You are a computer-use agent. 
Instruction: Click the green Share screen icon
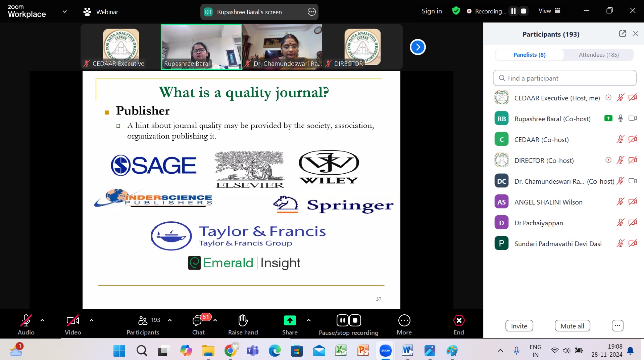pos(290,321)
